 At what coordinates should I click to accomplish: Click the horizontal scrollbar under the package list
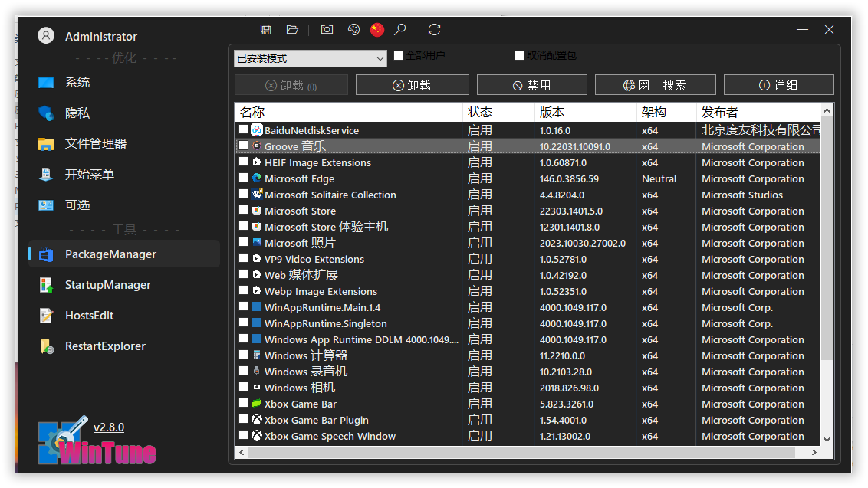coord(528,453)
